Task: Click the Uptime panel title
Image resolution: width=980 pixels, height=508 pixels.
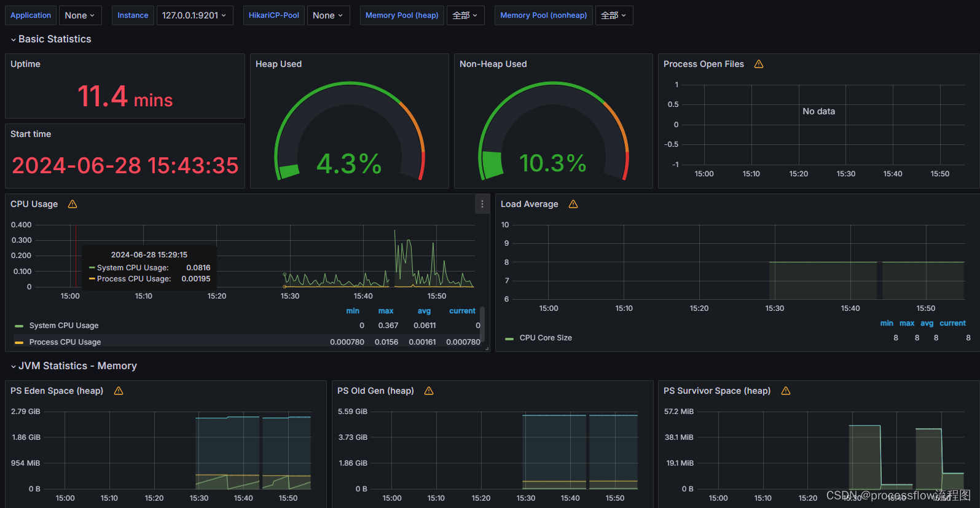Action: click(x=25, y=64)
